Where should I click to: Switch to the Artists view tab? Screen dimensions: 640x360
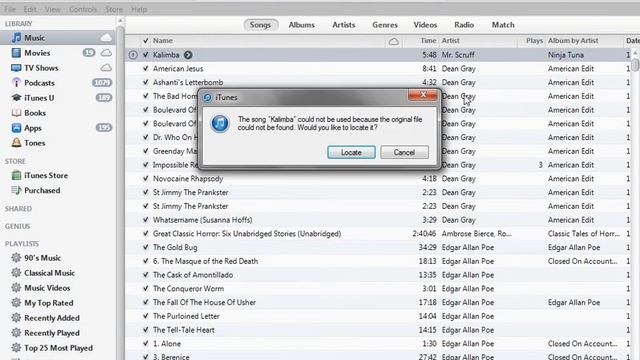point(344,25)
